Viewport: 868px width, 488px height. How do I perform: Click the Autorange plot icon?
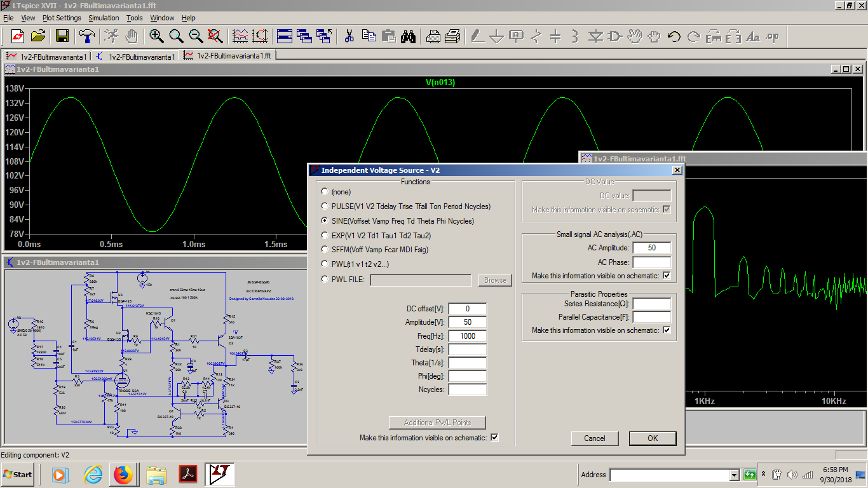coord(240,36)
